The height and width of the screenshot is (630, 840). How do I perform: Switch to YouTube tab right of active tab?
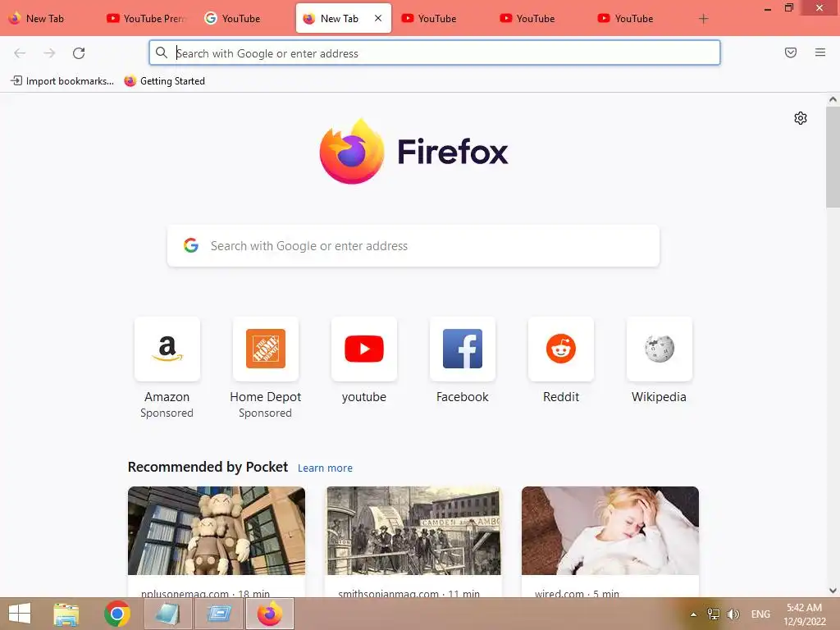point(442,18)
